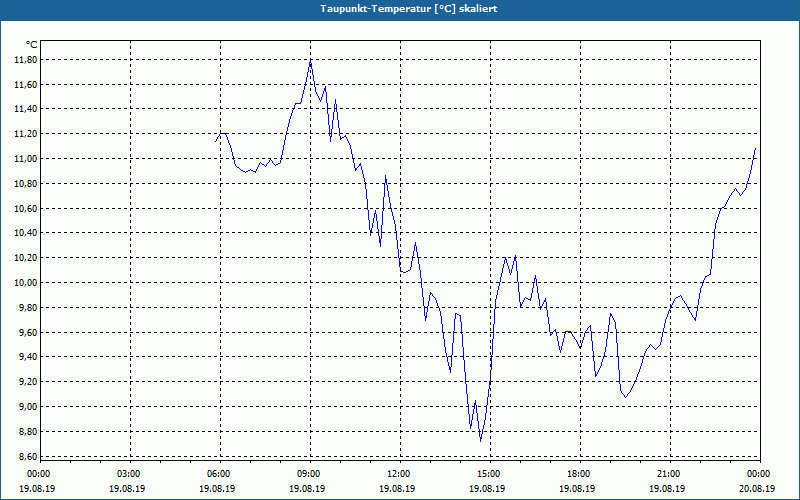Select the 11,20 y-axis label
Image resolution: width=800 pixels, height=500 pixels.
pyautogui.click(x=26, y=134)
